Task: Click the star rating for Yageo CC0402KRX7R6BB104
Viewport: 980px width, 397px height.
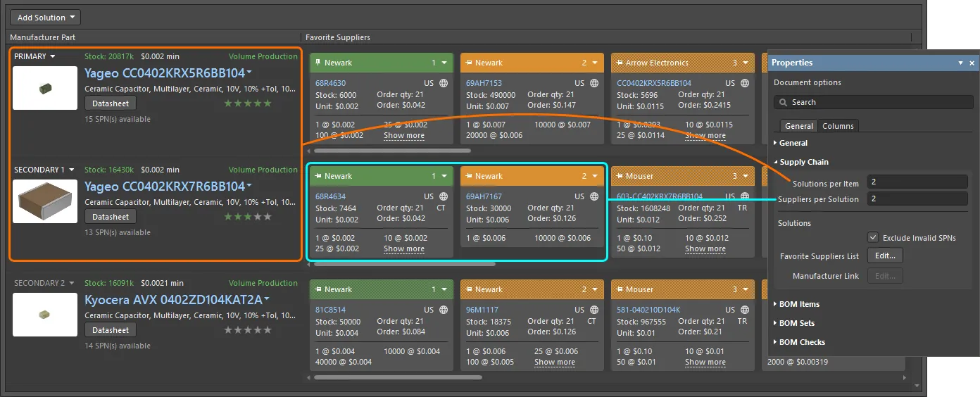Action: (x=248, y=217)
